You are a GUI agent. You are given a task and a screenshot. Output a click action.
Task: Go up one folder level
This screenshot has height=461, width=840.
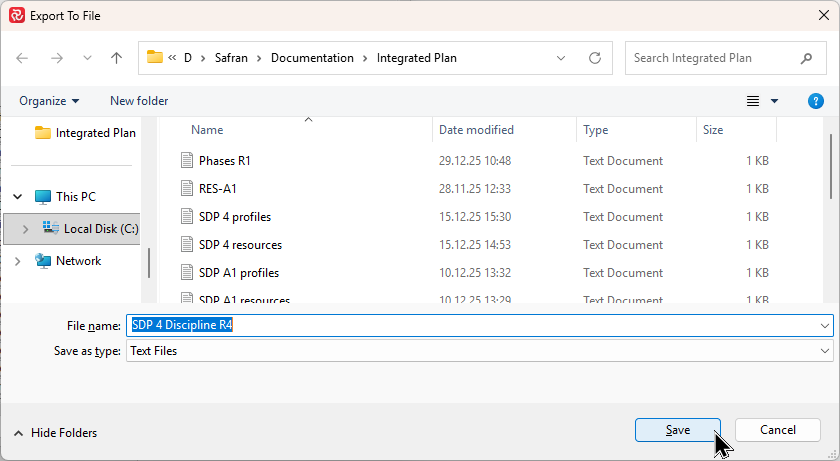116,58
